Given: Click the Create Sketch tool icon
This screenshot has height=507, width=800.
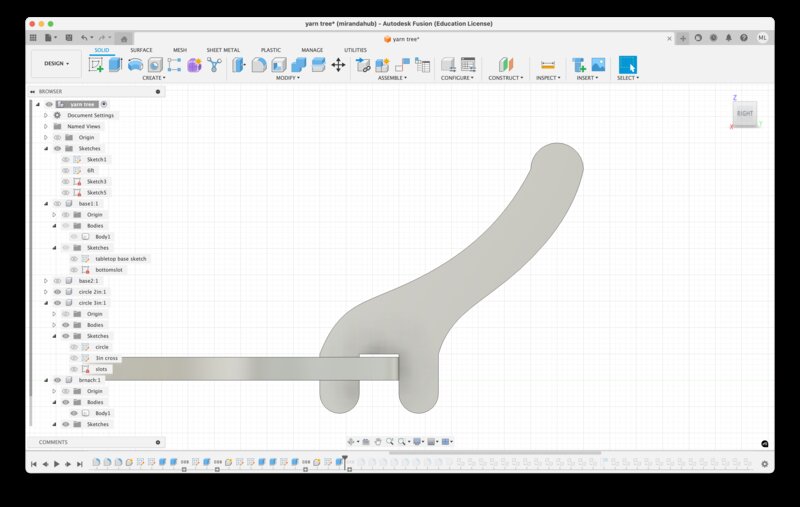Looking at the screenshot, I should pyautogui.click(x=96, y=64).
